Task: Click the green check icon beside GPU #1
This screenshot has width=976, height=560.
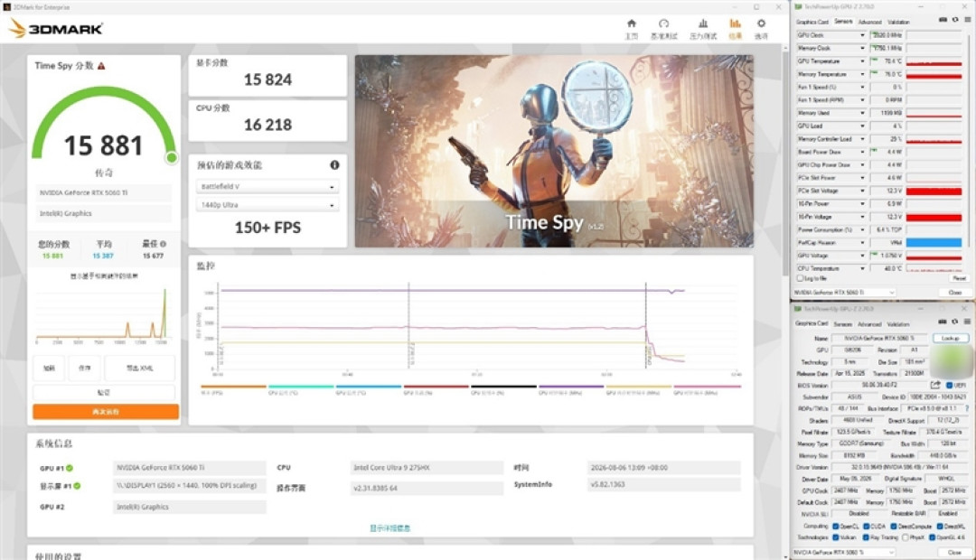Action: (x=70, y=468)
